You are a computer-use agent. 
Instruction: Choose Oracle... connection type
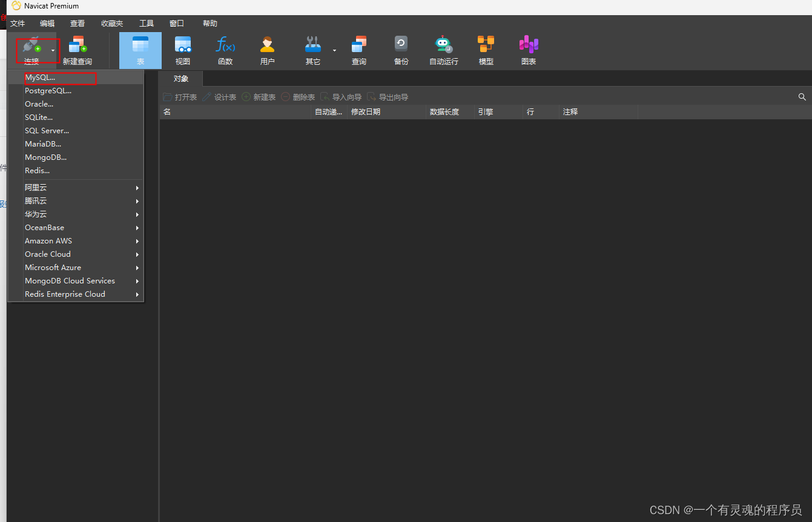[x=76, y=104]
